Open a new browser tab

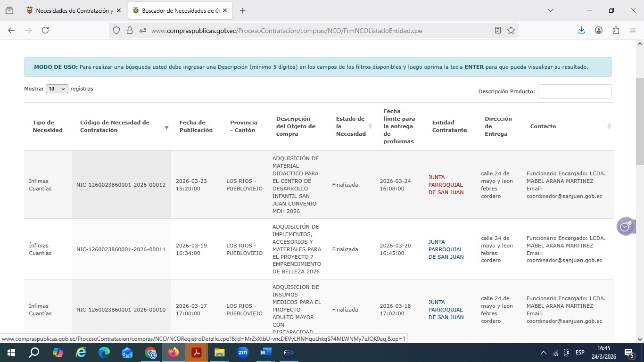coord(242,10)
